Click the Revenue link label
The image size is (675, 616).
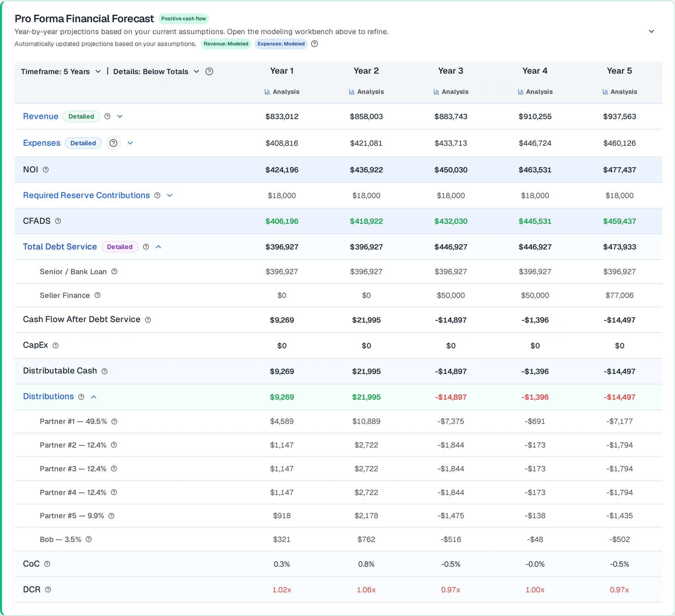coord(40,116)
